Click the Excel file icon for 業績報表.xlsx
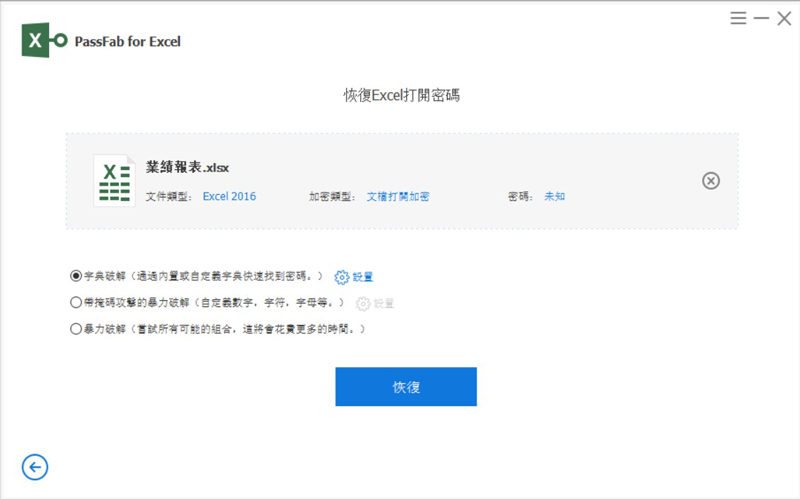Viewport: 800px width, 499px height. [114, 181]
